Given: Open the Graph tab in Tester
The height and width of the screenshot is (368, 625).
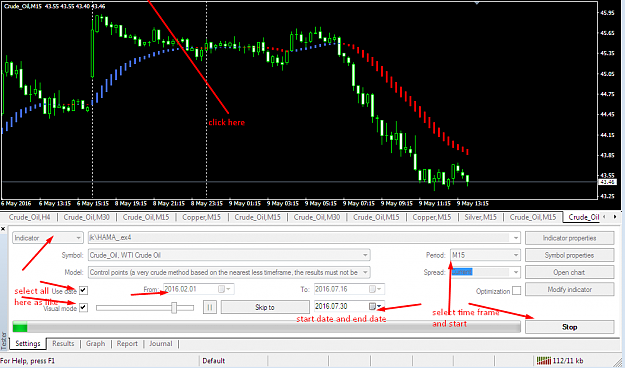Looking at the screenshot, I should click(x=96, y=343).
